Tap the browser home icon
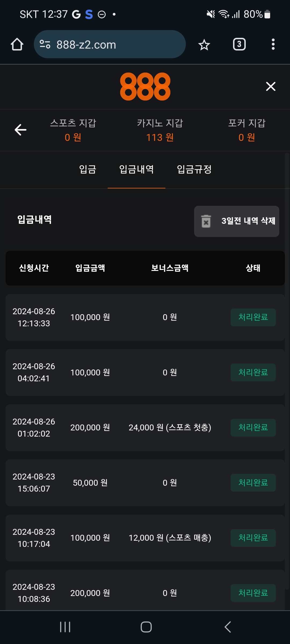Image resolution: width=290 pixels, height=644 pixels. (x=17, y=44)
